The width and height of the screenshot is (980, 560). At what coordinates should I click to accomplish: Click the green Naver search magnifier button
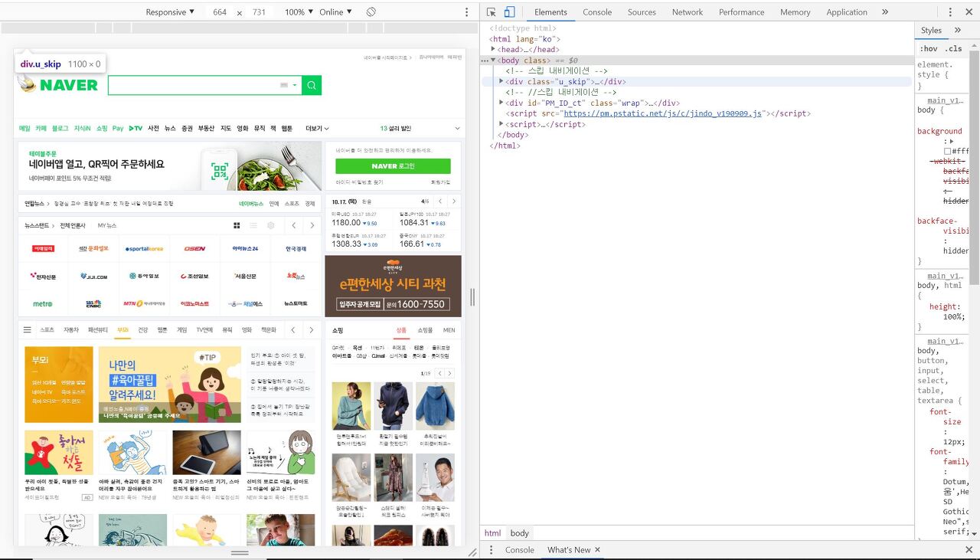tap(312, 85)
